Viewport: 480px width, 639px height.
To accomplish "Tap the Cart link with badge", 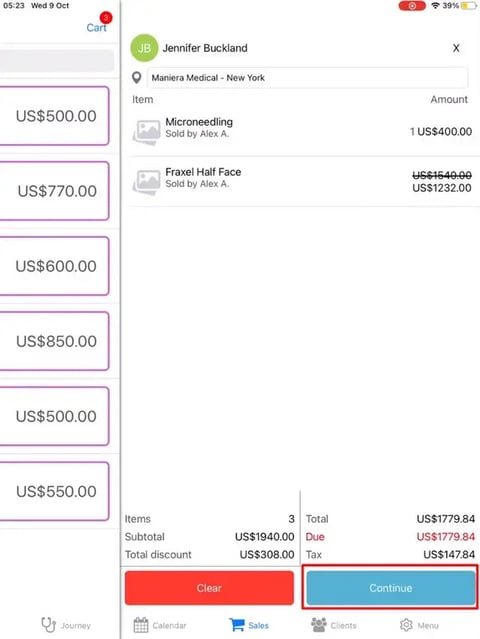I will (x=97, y=27).
